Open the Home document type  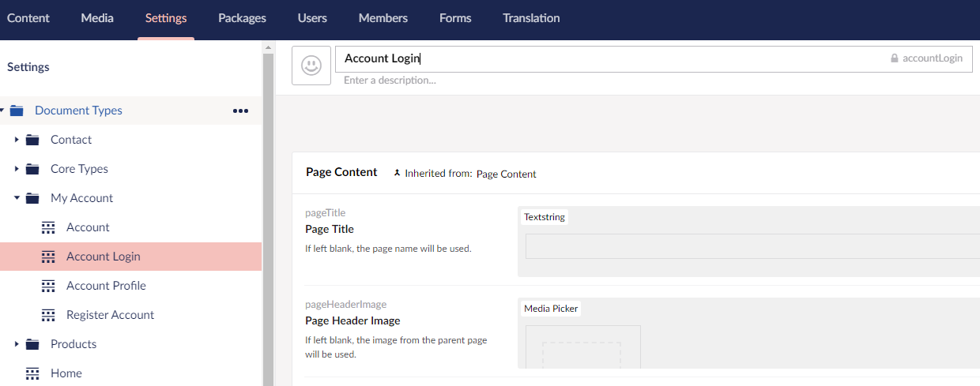tap(66, 373)
